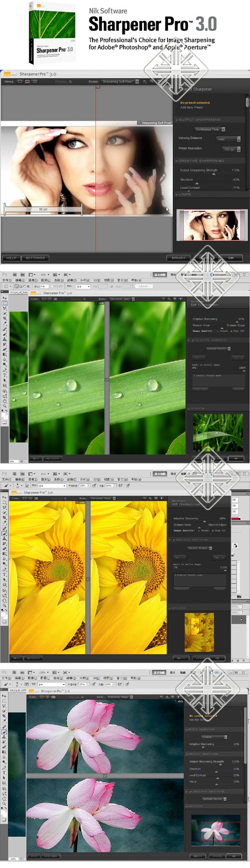Click the Bridge icon in lotus Photoshop window
The height and width of the screenshot is (868, 250).
coord(15,672)
